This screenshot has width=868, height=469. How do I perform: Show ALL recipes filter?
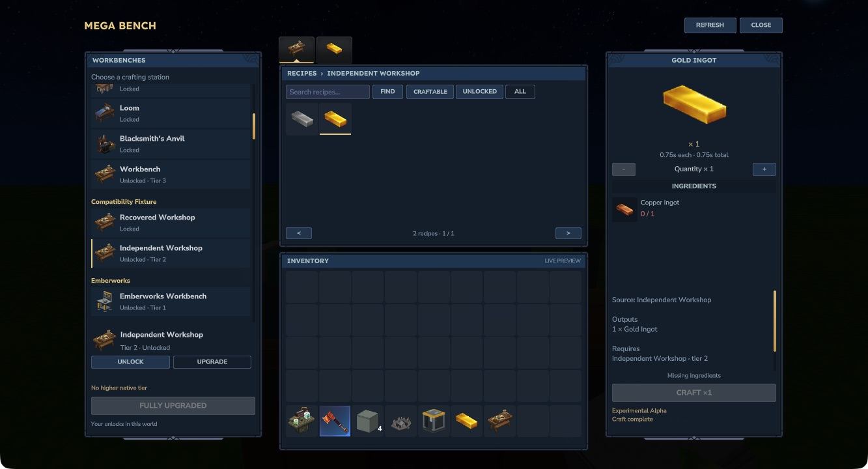[520, 92]
